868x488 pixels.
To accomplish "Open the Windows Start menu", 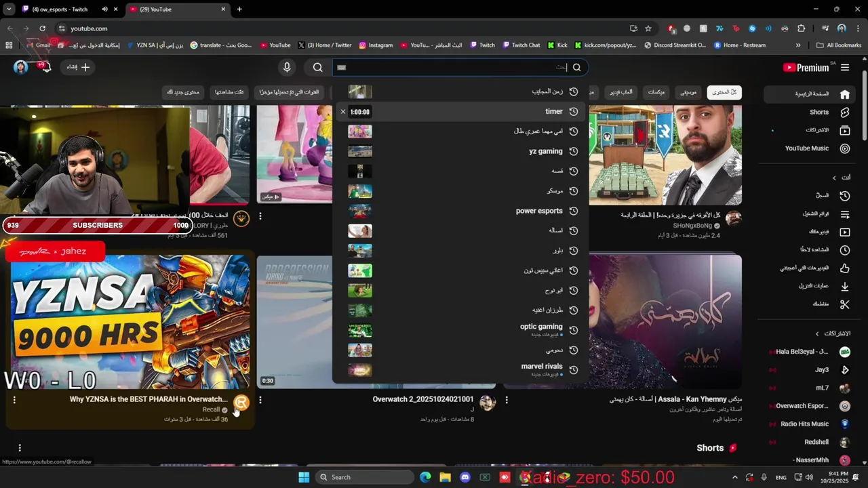I will (303, 477).
